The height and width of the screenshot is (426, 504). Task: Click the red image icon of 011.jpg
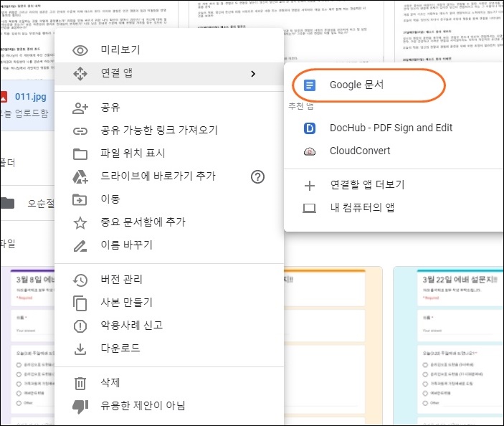coord(4,97)
